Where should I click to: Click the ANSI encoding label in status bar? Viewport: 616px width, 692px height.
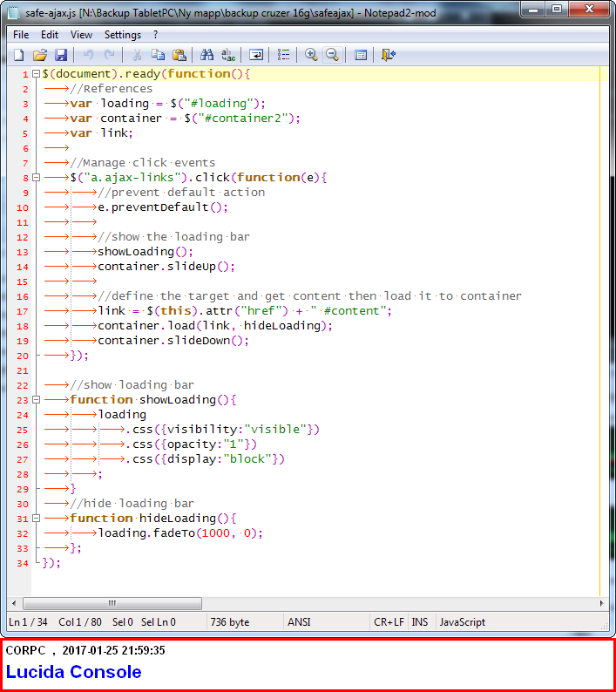coord(299,622)
